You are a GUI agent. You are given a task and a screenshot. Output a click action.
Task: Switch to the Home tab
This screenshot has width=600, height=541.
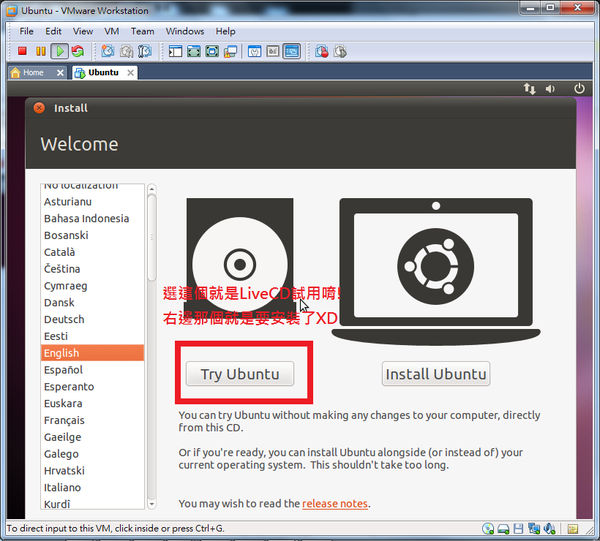33,73
